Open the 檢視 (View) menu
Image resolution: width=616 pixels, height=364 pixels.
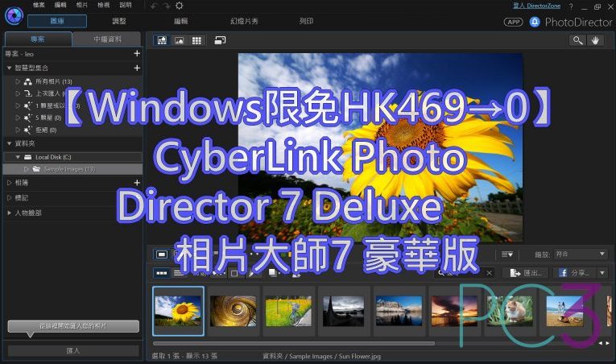click(x=104, y=5)
